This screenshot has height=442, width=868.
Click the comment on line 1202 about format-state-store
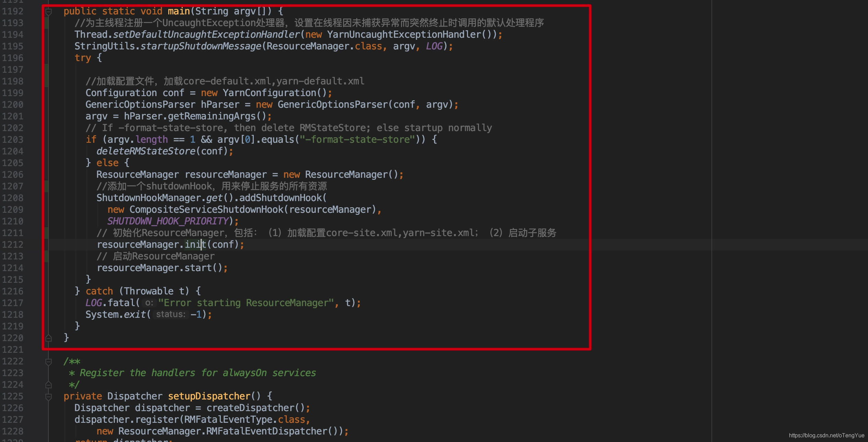click(289, 128)
